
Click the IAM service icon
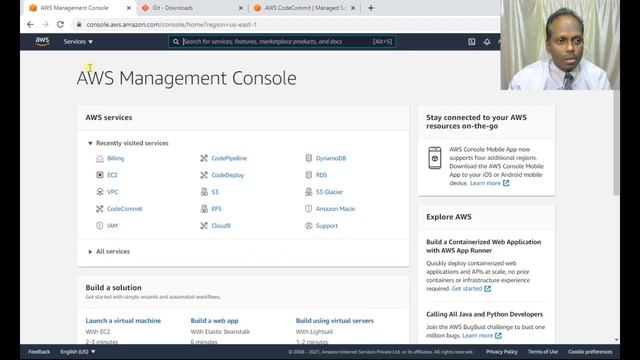(100, 226)
